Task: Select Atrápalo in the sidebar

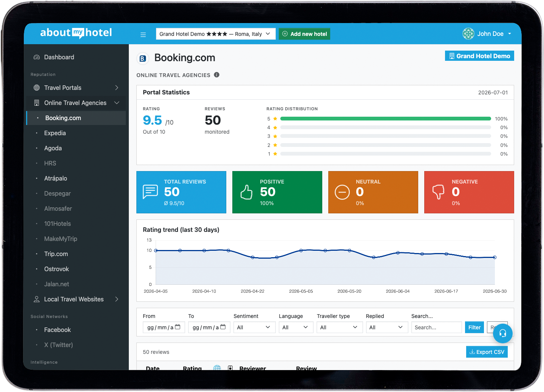Action: click(76, 178)
